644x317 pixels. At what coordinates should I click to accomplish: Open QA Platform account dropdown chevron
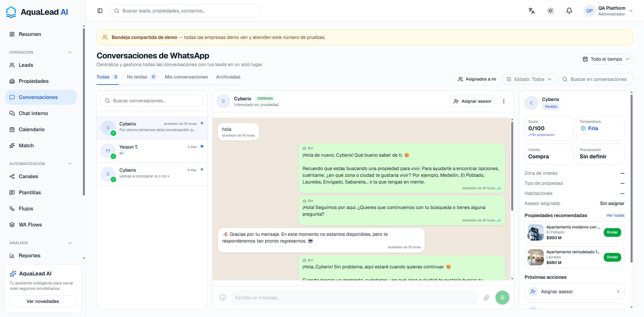[631, 11]
